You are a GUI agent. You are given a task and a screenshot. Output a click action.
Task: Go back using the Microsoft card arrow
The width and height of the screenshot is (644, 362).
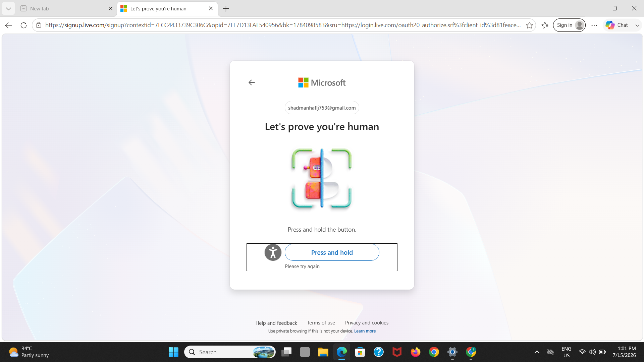click(252, 82)
